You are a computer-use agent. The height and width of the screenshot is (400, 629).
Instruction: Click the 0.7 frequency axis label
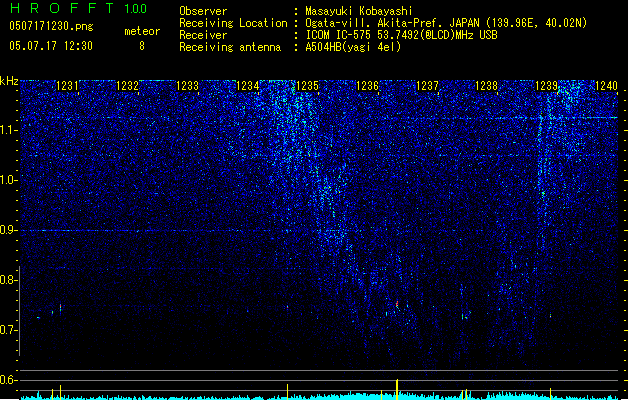point(9,330)
